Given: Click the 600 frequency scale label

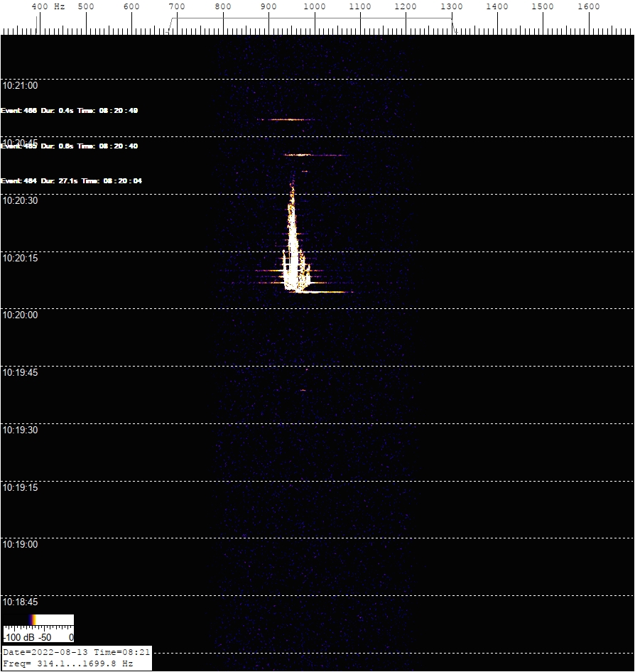Looking at the screenshot, I should pos(131,6).
